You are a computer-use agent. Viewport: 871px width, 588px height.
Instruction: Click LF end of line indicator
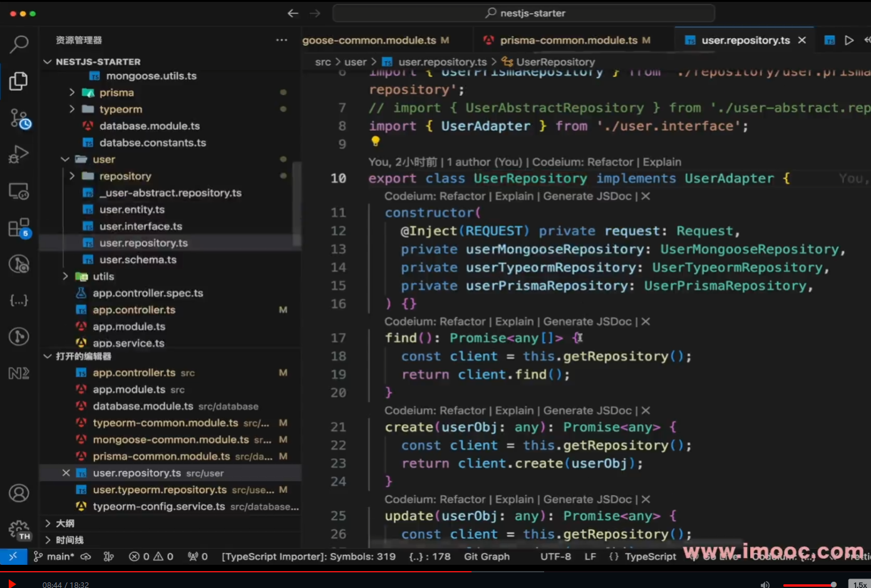tap(590, 556)
